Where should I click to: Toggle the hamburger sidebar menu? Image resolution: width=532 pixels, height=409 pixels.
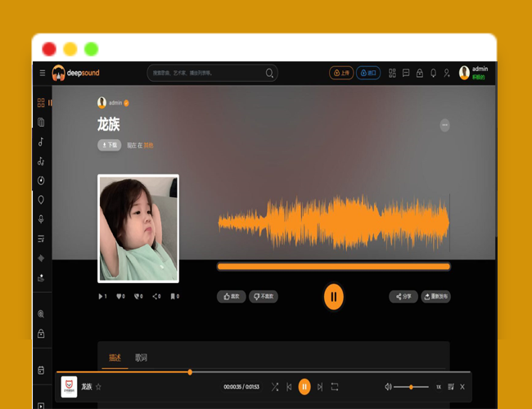pyautogui.click(x=43, y=73)
